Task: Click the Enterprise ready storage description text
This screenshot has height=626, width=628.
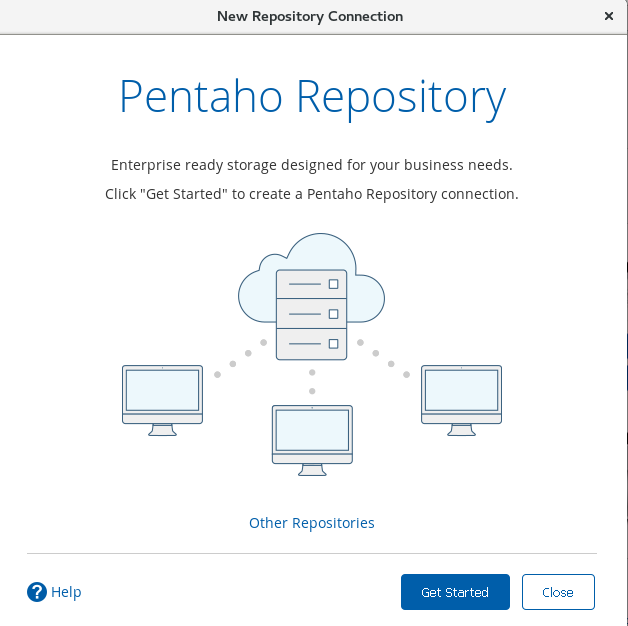Action: [312, 164]
